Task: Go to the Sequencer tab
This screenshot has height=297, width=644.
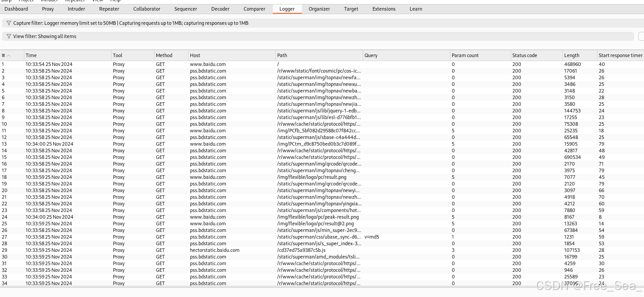Action: pyautogui.click(x=186, y=9)
